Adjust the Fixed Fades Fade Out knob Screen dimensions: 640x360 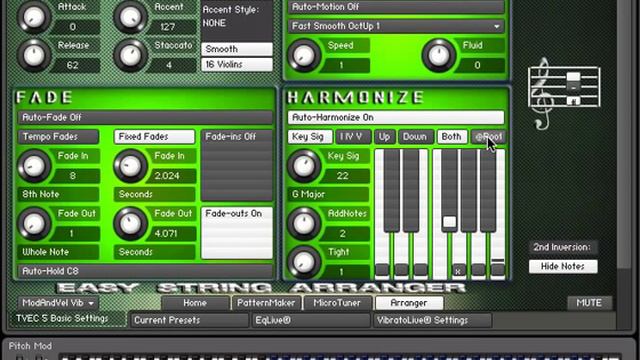(130, 224)
